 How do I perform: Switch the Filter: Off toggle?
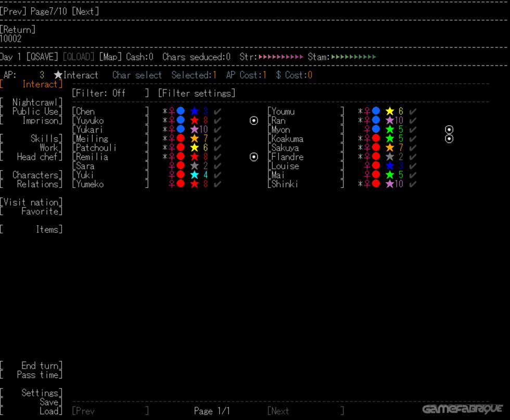click(110, 93)
